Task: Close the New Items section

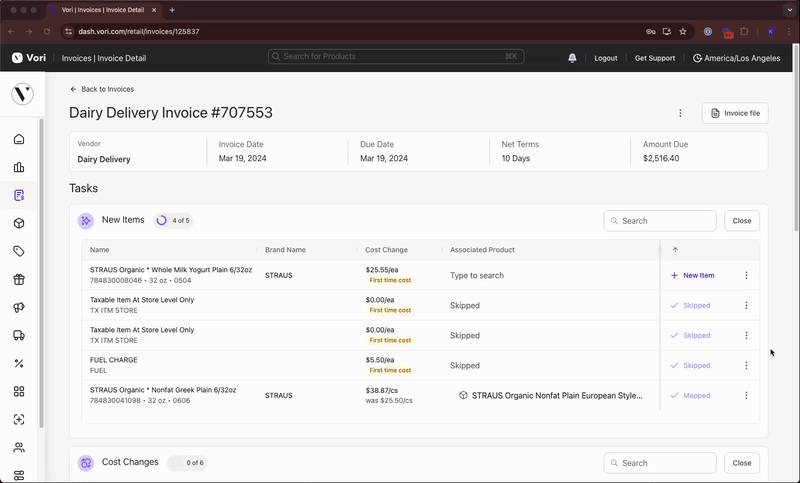Action: tap(742, 221)
